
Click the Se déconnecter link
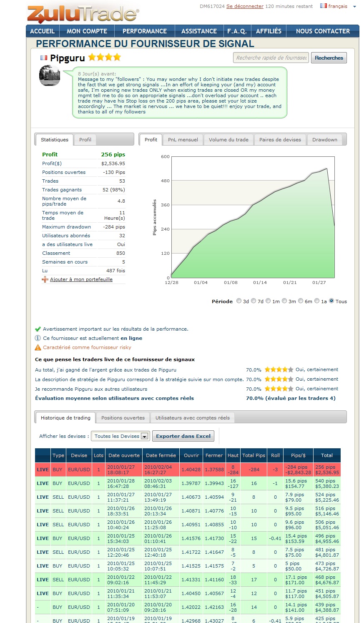click(x=245, y=6)
